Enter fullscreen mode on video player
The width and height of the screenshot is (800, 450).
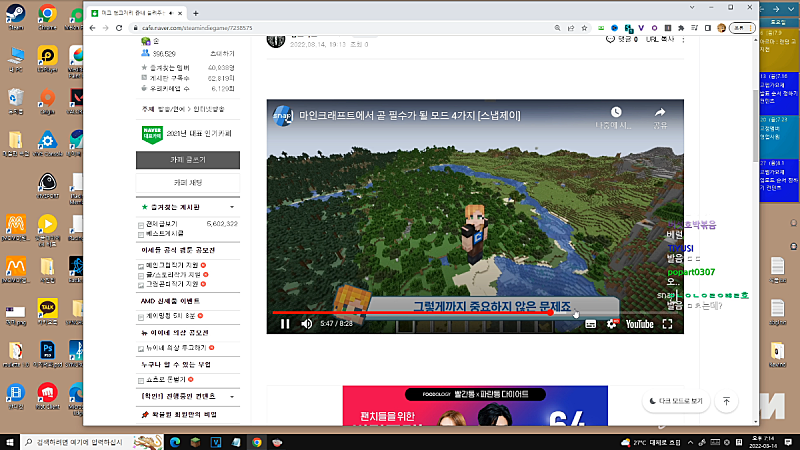(x=667, y=324)
